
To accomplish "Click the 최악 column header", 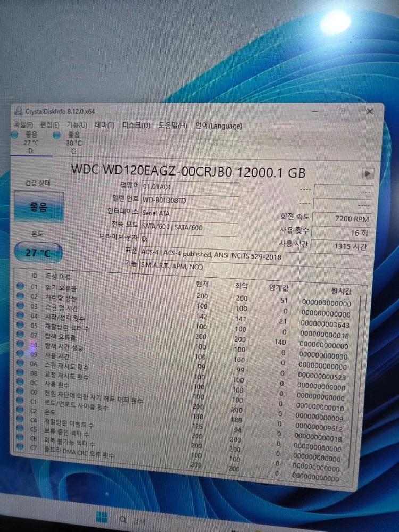I will 242,286.
